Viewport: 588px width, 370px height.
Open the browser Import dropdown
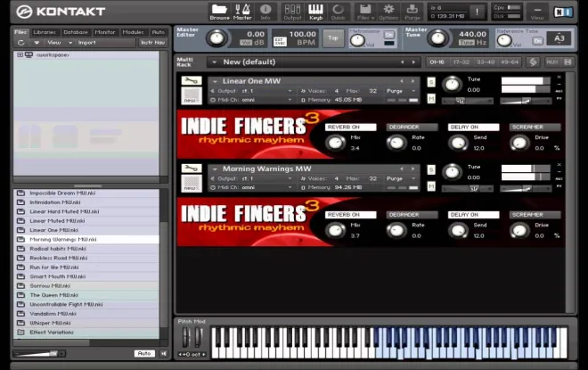click(x=87, y=43)
